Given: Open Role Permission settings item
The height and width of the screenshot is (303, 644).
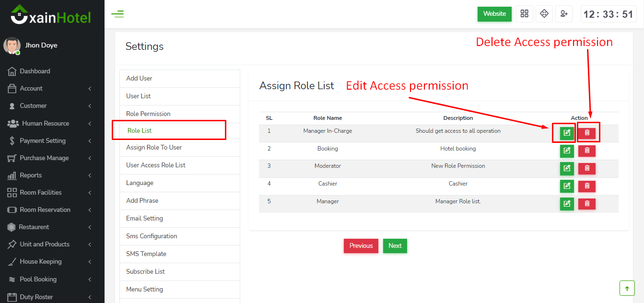Looking at the screenshot, I should tap(148, 114).
